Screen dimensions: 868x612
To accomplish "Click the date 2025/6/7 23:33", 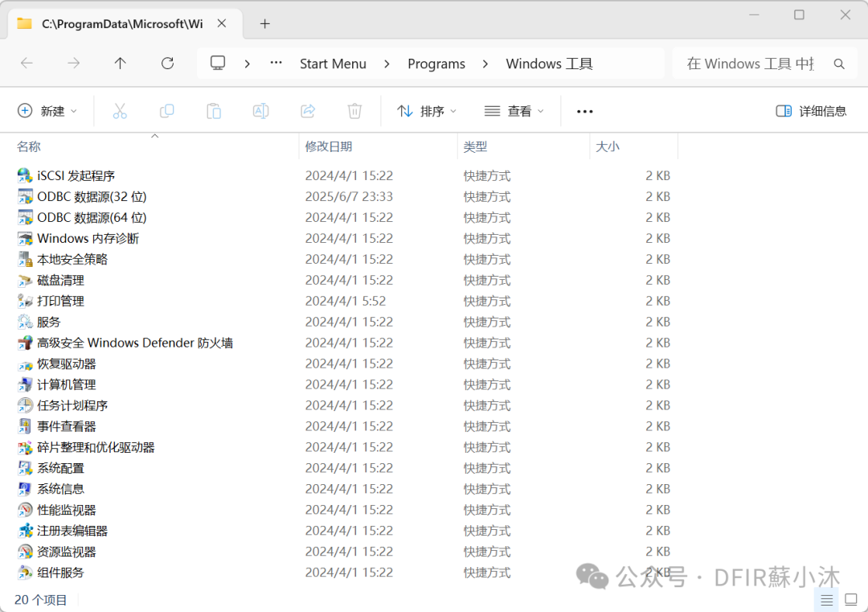I will click(x=349, y=196).
